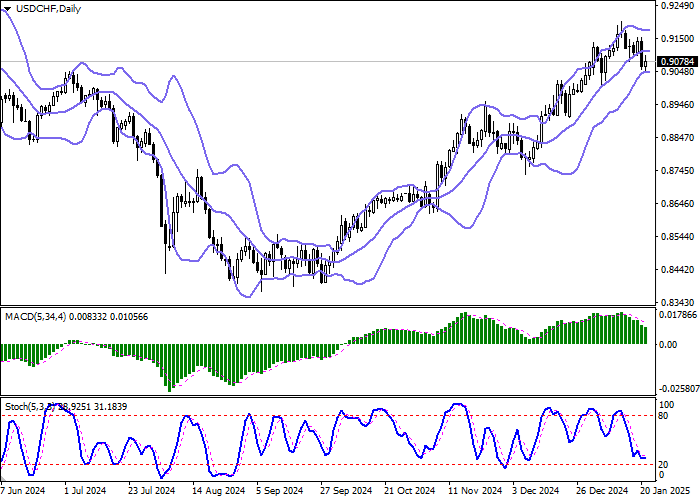Click the 14 Aug 2024 date label
The width and height of the screenshot is (700, 500).
tap(220, 491)
